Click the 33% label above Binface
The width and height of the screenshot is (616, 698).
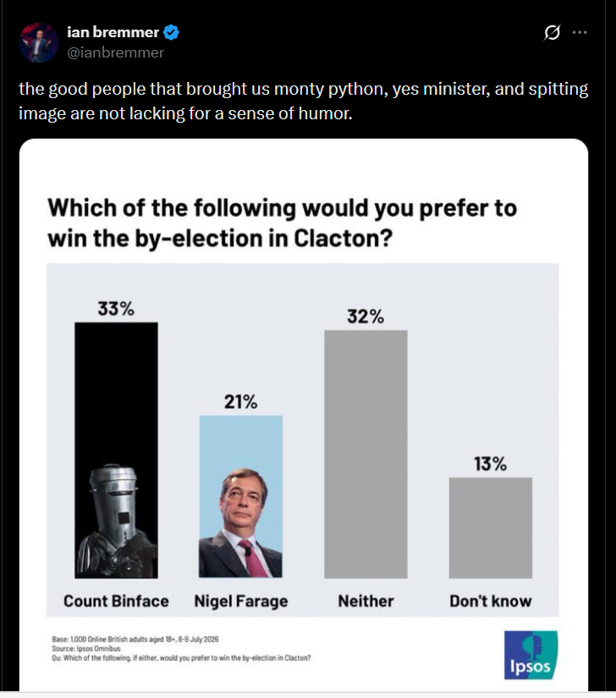(116, 309)
